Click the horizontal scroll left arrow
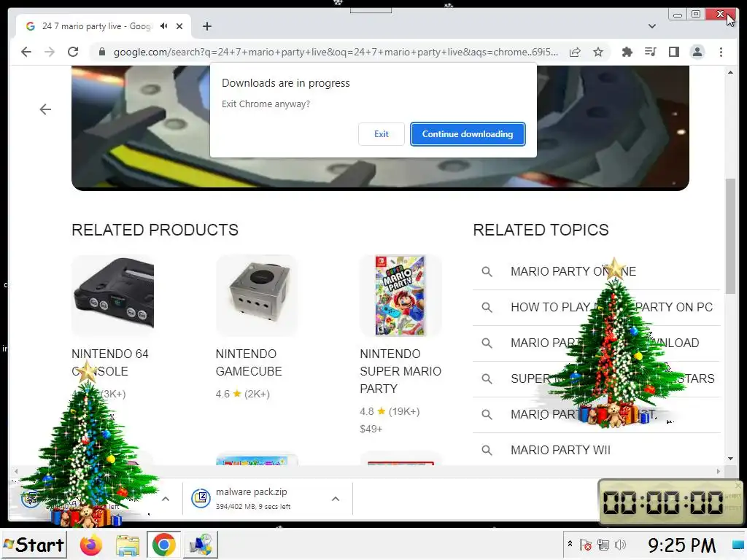This screenshot has height=560, width=747. [x=16, y=471]
